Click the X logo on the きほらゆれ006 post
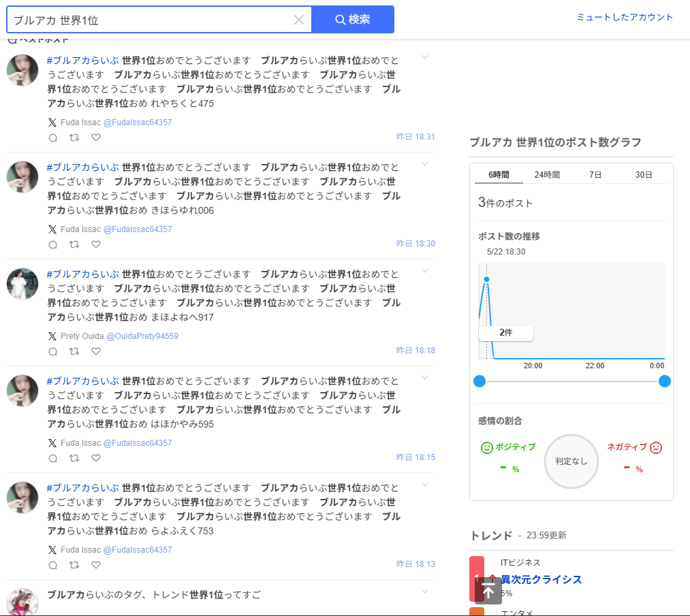 coord(52,229)
